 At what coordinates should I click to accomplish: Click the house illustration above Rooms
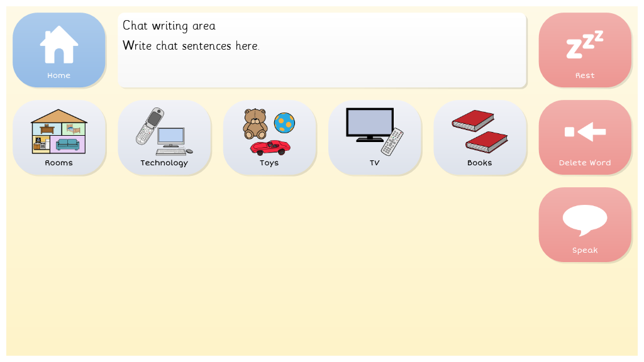pos(58,131)
